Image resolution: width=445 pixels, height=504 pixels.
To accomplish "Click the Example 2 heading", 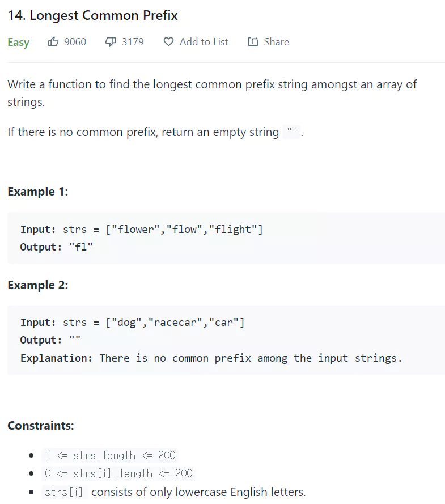I will [x=38, y=285].
